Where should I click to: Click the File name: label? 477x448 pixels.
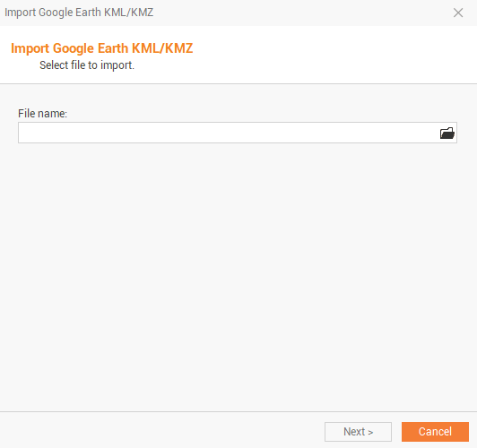[43, 114]
